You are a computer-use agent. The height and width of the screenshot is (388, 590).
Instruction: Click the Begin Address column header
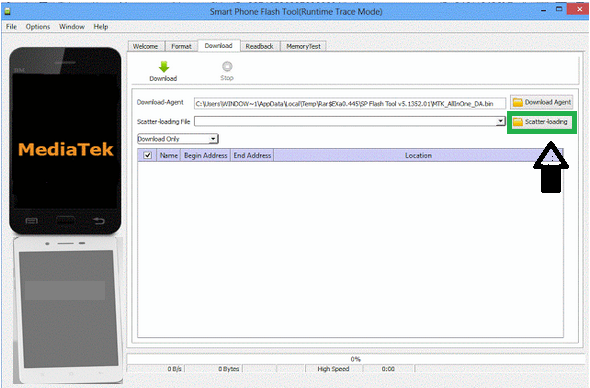(x=205, y=155)
